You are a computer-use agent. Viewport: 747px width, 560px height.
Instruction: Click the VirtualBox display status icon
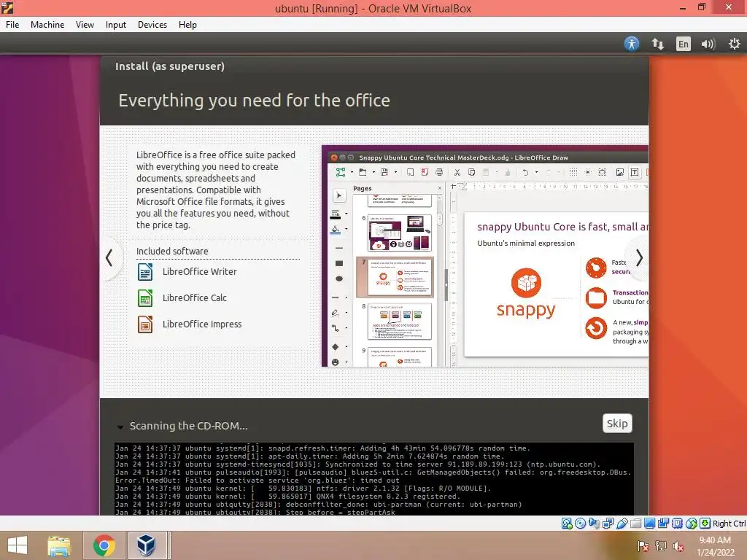point(649,524)
